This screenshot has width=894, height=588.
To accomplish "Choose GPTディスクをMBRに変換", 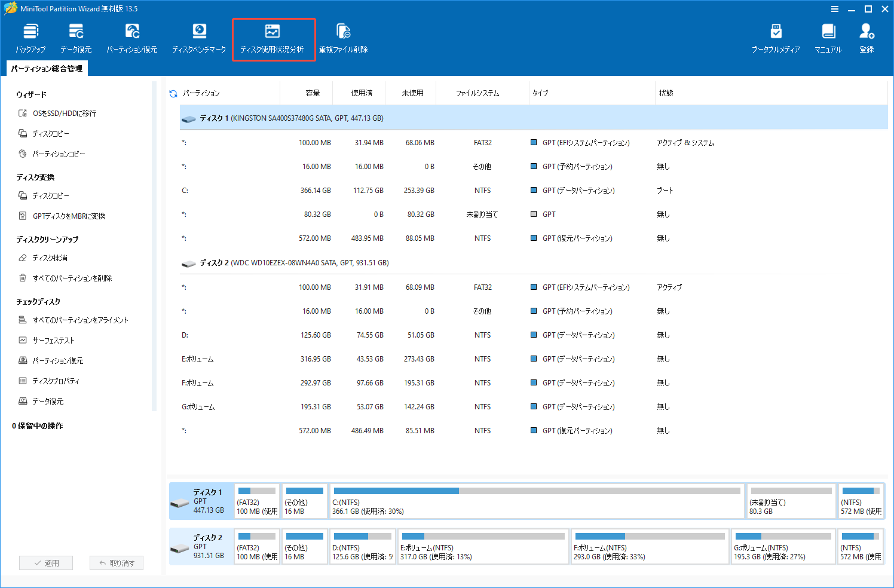I will click(x=69, y=216).
